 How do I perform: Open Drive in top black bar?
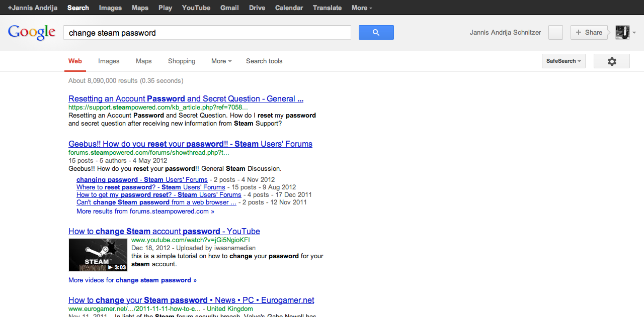tap(257, 8)
